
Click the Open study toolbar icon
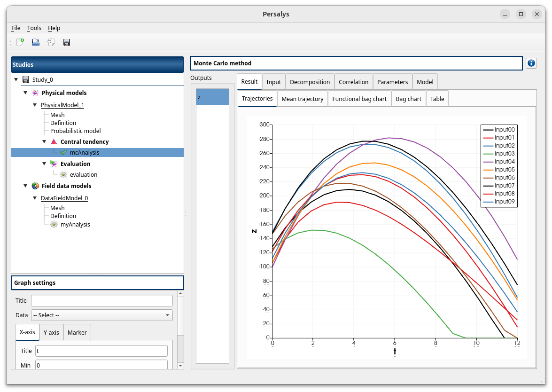point(36,42)
